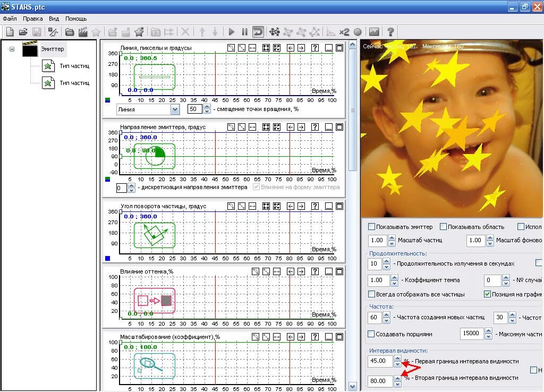This screenshot has width=544, height=392.
Task: Click the Масштаб фонового 1.00 field
Action: 475,241
